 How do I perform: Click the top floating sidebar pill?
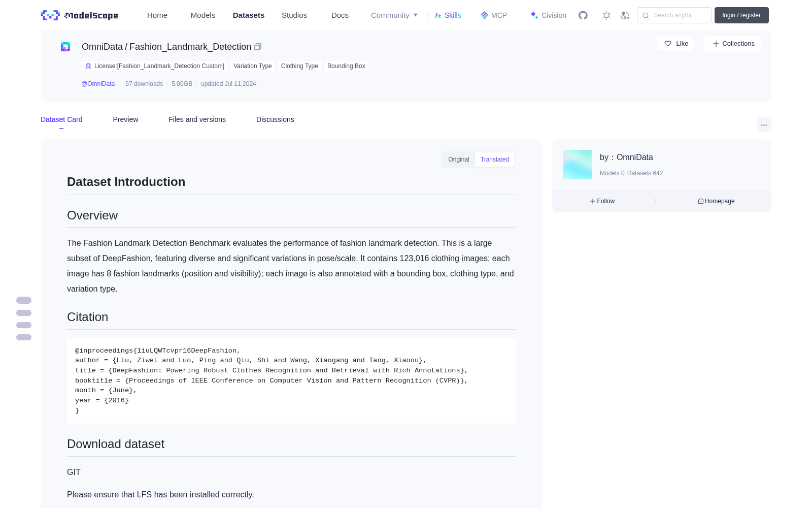coord(24,300)
